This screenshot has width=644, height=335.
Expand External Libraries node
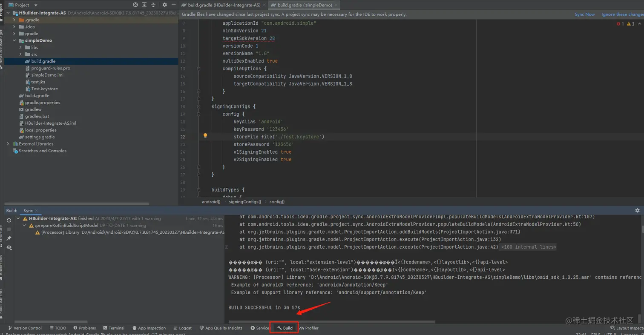[x=9, y=144]
